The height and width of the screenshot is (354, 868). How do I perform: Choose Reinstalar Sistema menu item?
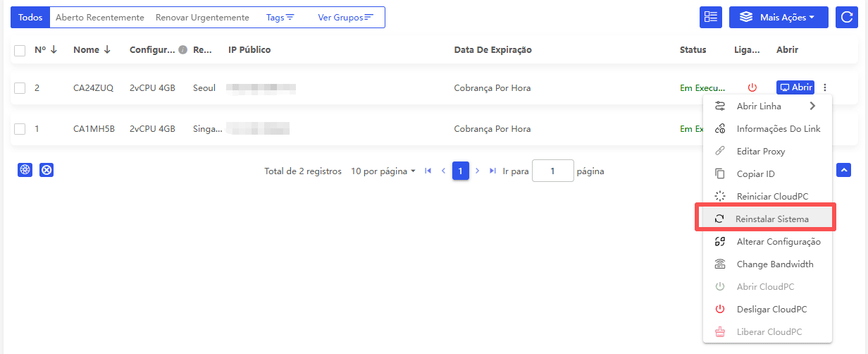(768, 219)
